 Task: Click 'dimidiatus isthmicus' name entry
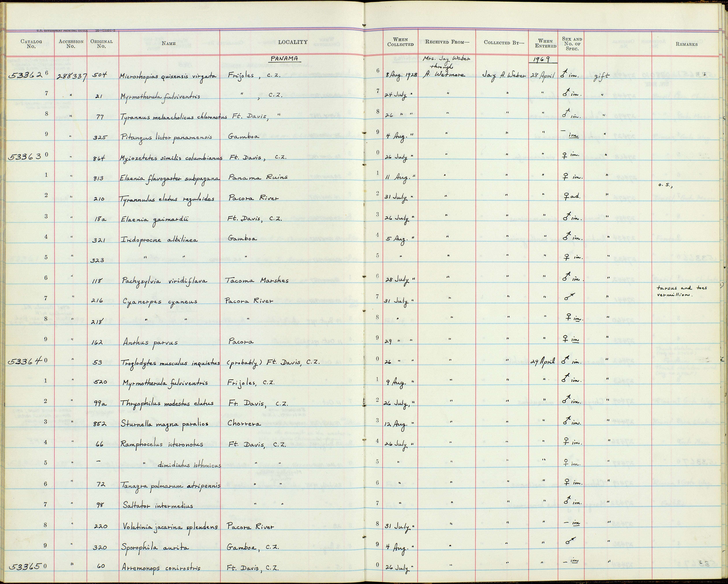coord(189,465)
